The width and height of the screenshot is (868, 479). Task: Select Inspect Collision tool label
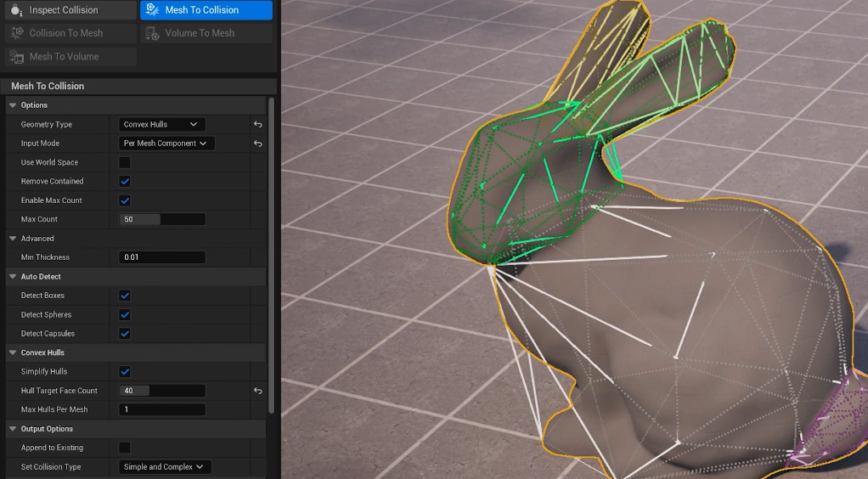(x=64, y=10)
